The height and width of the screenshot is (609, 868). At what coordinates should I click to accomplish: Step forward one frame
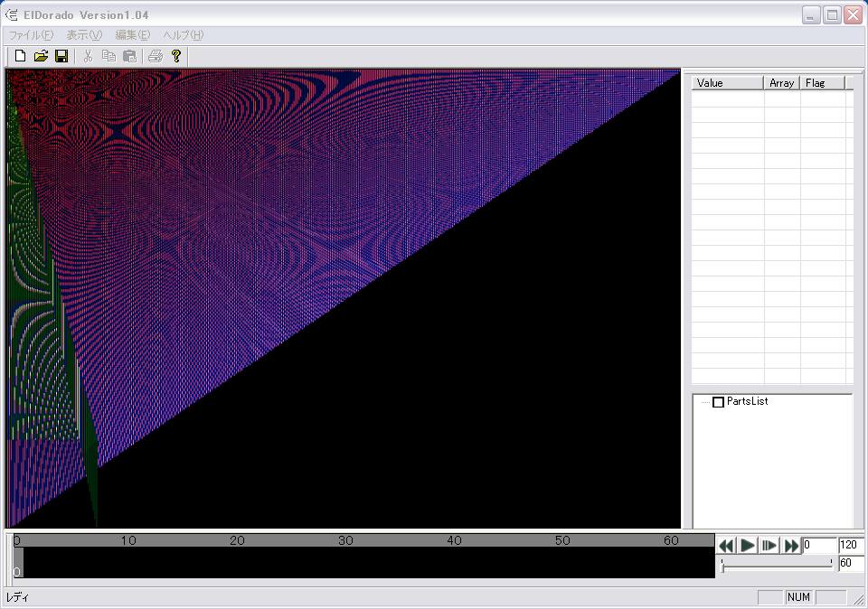769,546
